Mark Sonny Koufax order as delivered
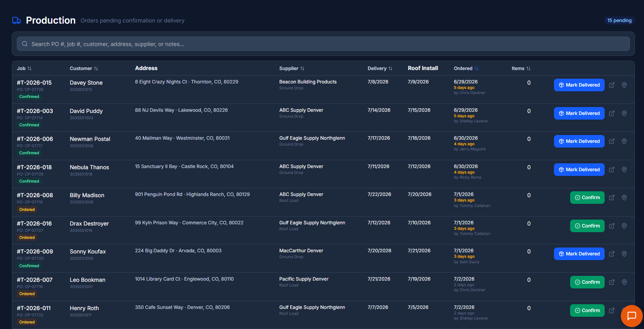Viewport: 644px width, 329px height. (579, 254)
